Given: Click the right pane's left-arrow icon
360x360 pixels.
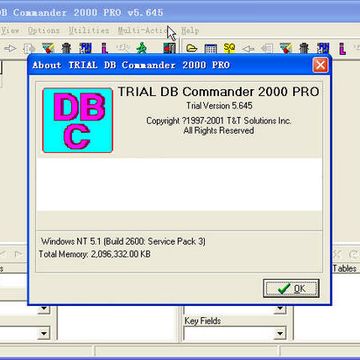Looking at the screenshot, I should (248, 49).
